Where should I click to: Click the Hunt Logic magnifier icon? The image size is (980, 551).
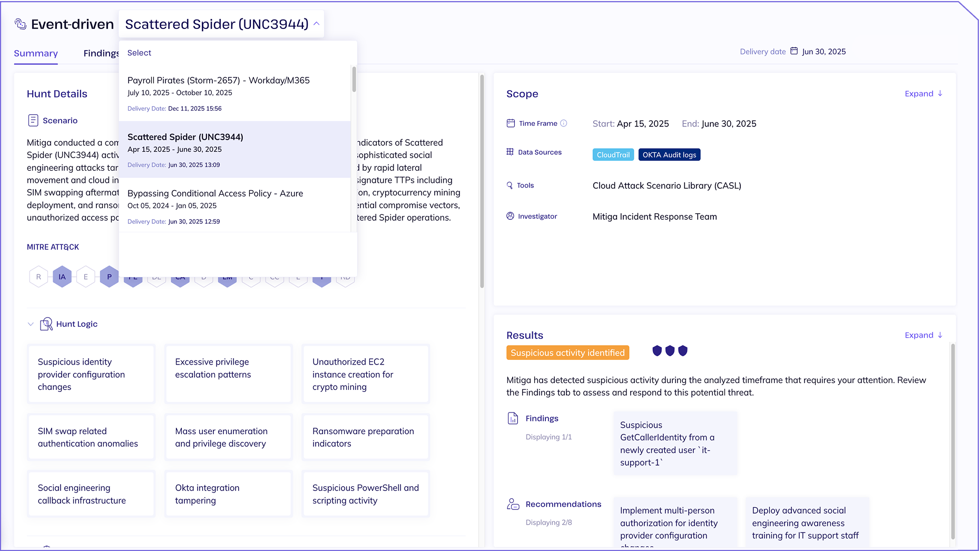(46, 324)
